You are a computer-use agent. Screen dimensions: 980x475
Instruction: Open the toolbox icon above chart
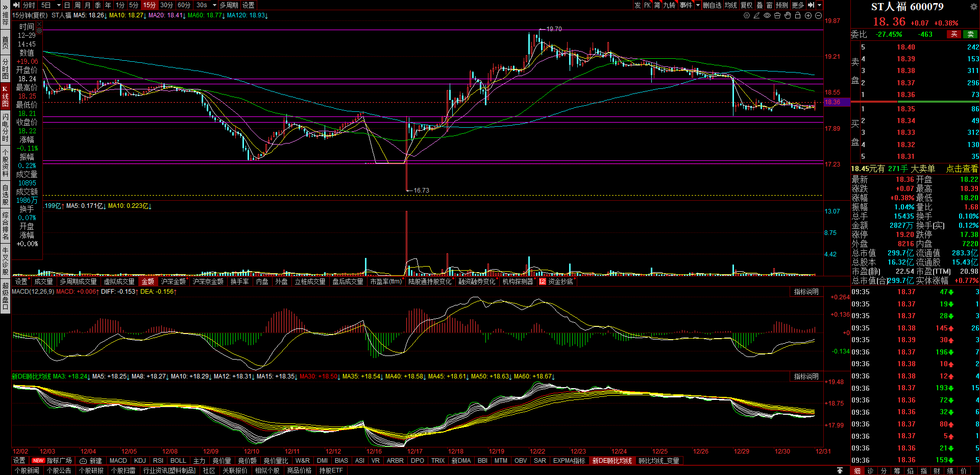coord(777,16)
